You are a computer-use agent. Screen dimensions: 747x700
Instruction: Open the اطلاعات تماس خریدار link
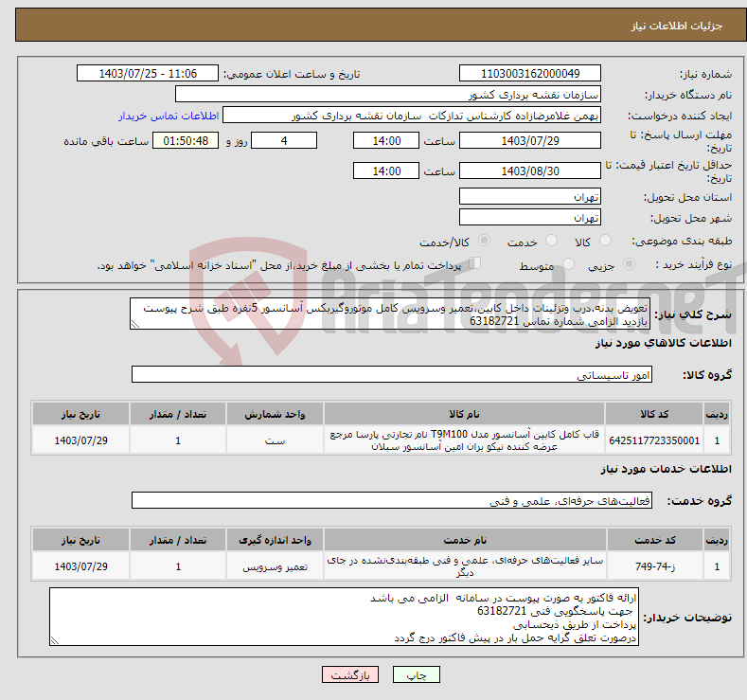tap(169, 116)
